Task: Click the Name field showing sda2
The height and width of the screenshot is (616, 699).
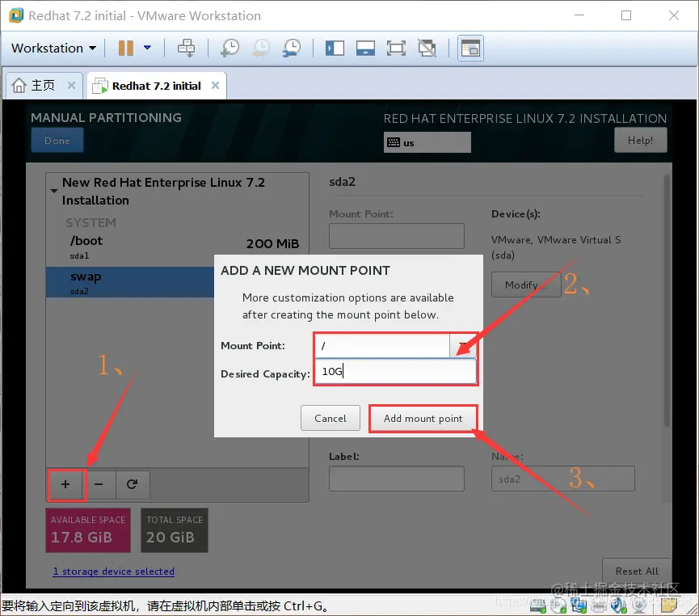Action: point(562,479)
